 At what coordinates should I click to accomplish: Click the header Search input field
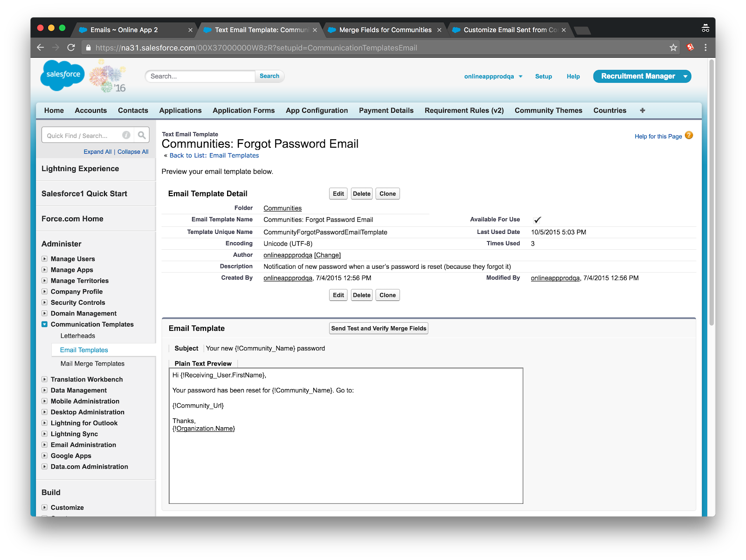(200, 76)
